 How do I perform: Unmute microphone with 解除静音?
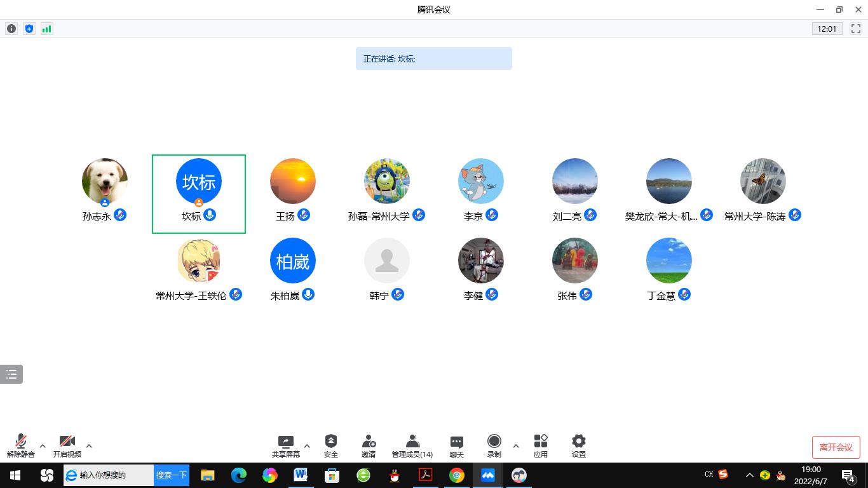coord(21,446)
